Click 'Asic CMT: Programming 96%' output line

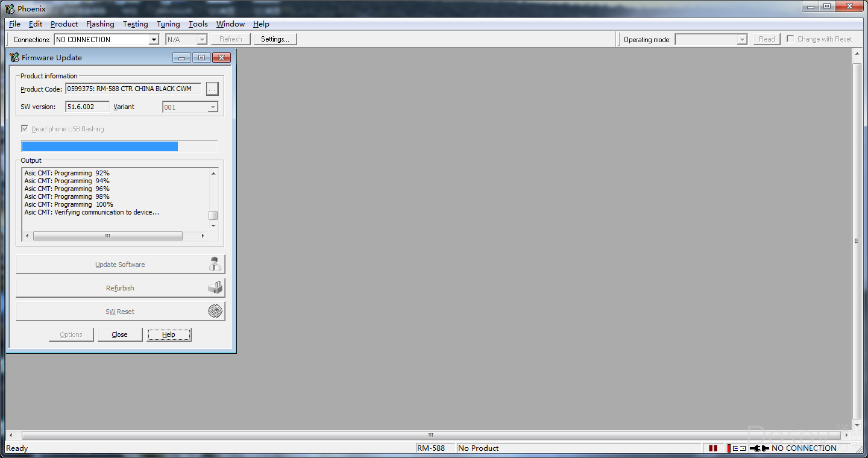pos(67,189)
